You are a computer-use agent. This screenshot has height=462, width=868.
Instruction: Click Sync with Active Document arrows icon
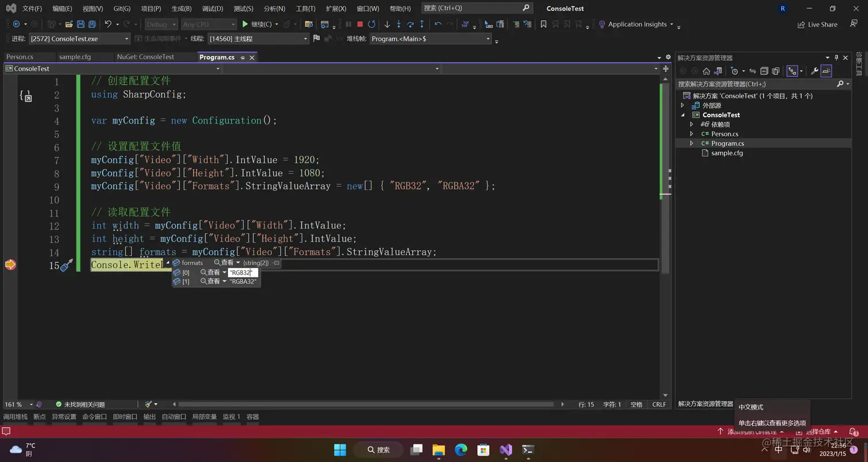coord(752,71)
